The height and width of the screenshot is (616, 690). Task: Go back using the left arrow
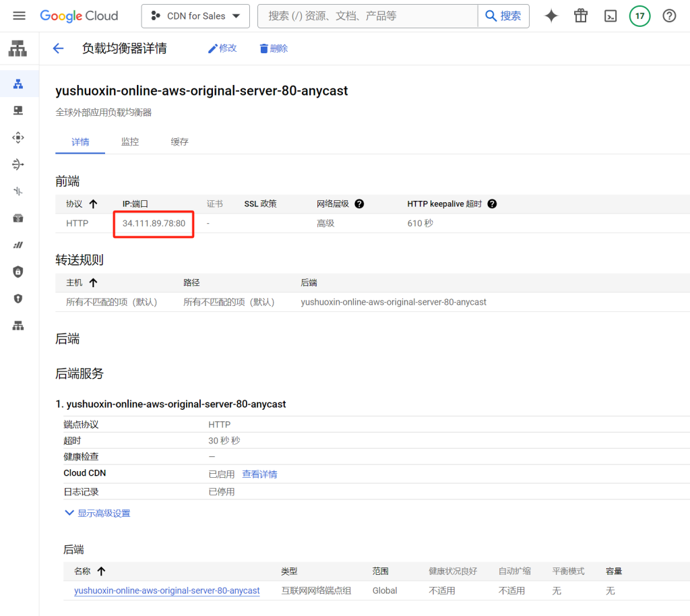coord(58,49)
